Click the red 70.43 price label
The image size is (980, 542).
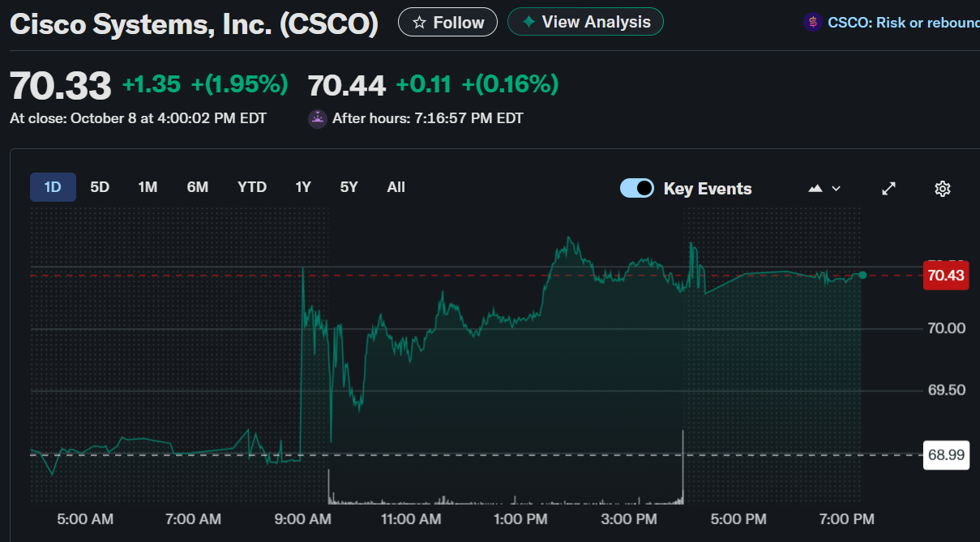click(x=946, y=275)
